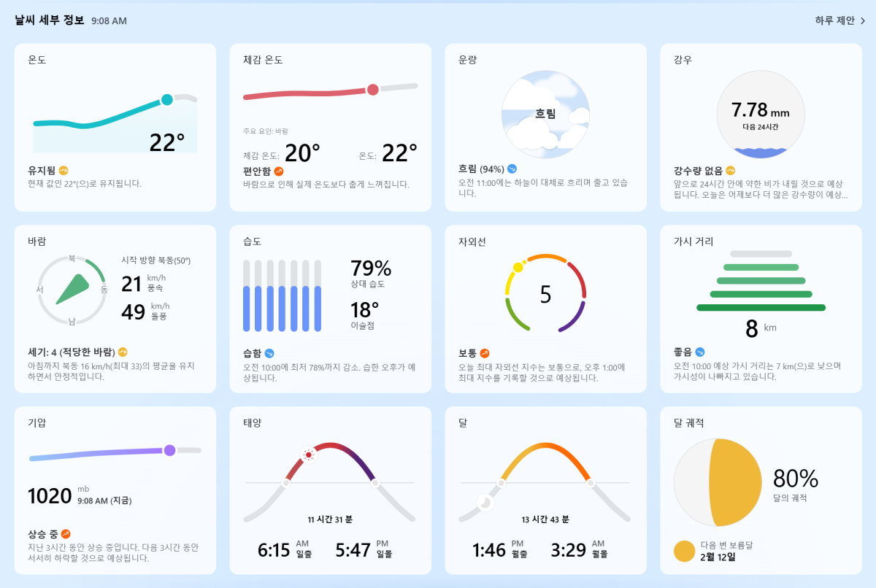Click the UV index gauge showing 5
The image size is (876, 588).
click(x=545, y=293)
